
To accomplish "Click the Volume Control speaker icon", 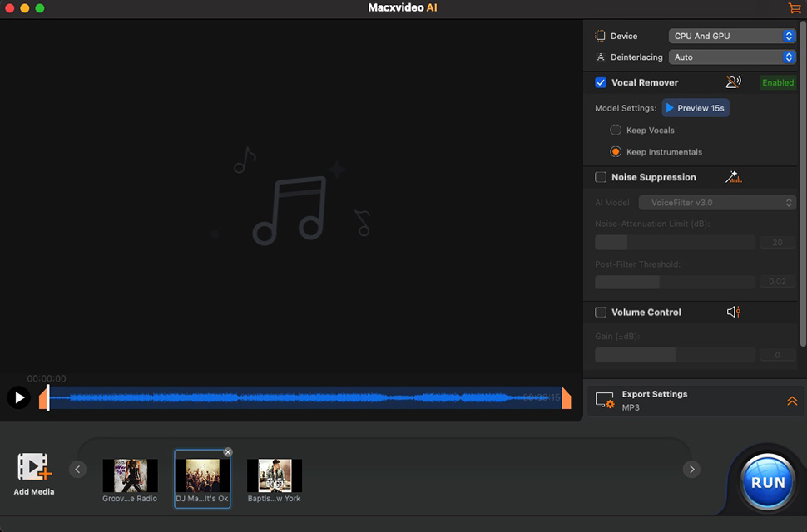I will coord(734,312).
